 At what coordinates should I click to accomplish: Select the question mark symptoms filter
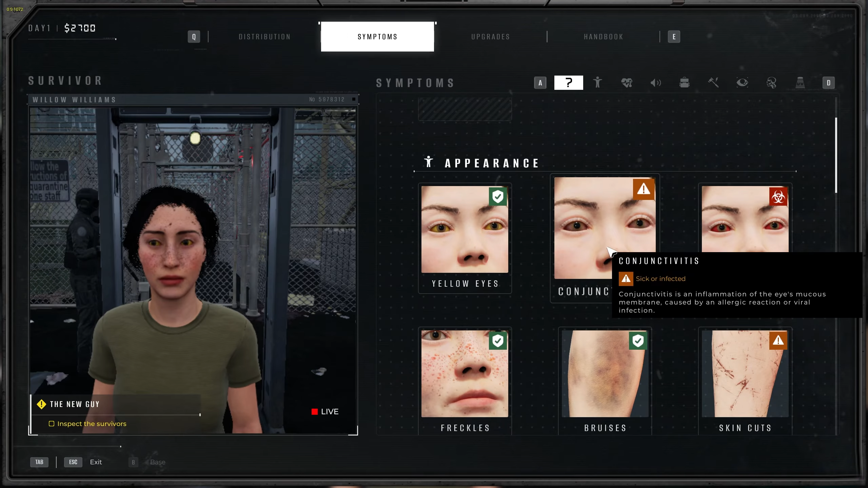pyautogui.click(x=569, y=83)
